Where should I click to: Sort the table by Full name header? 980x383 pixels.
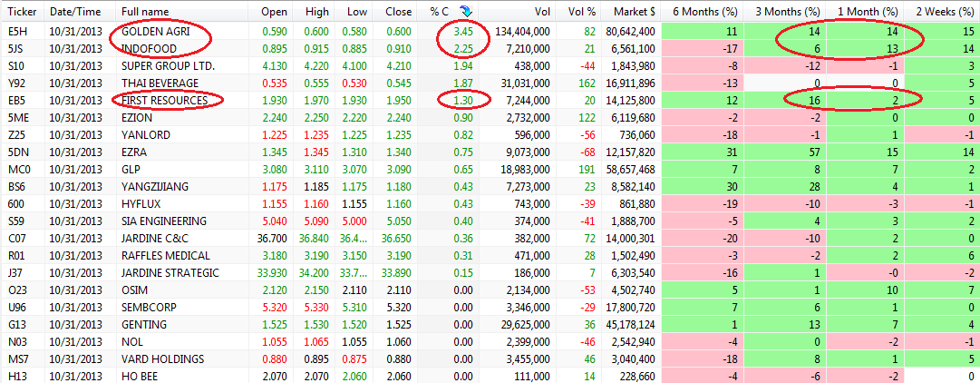(x=145, y=12)
